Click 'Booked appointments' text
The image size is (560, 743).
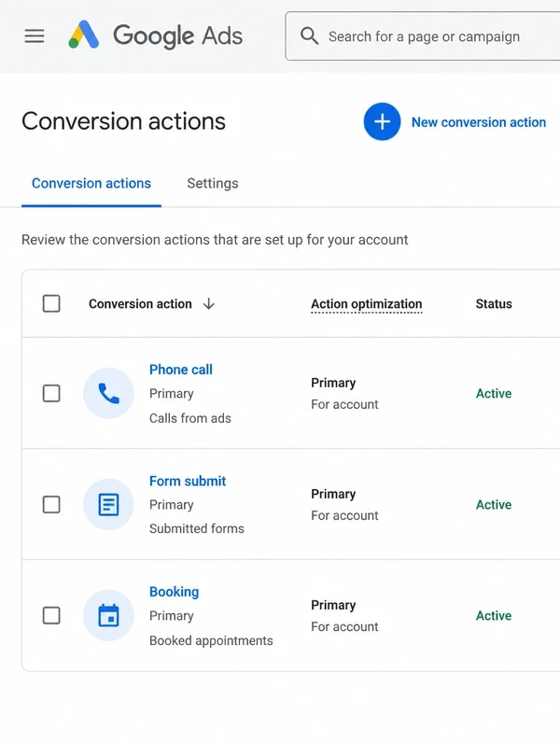tap(211, 640)
